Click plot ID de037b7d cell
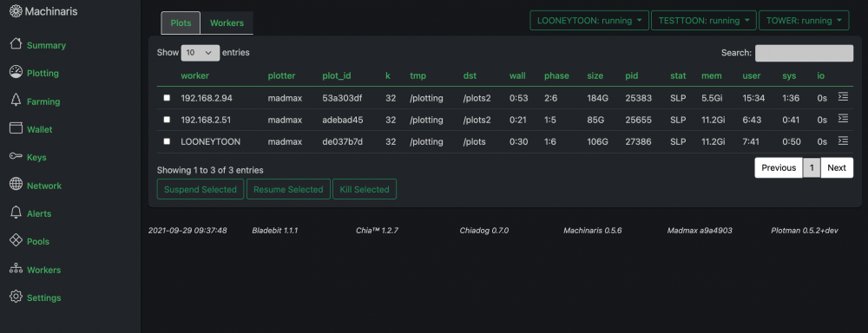Viewport: 868px width, 333px height. coord(343,141)
